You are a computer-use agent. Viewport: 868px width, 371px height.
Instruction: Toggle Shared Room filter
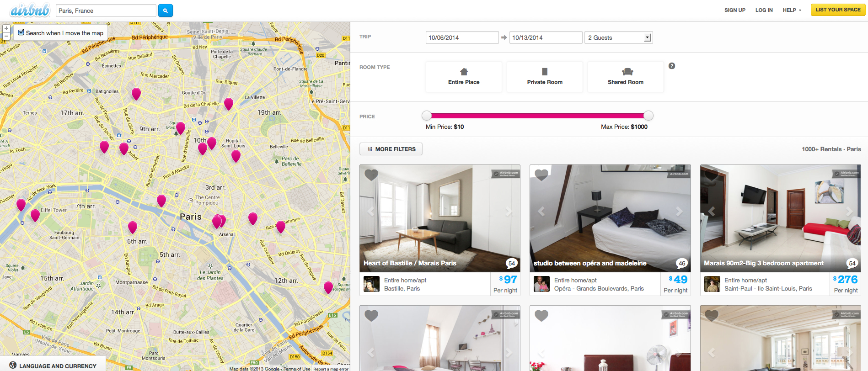coord(625,77)
